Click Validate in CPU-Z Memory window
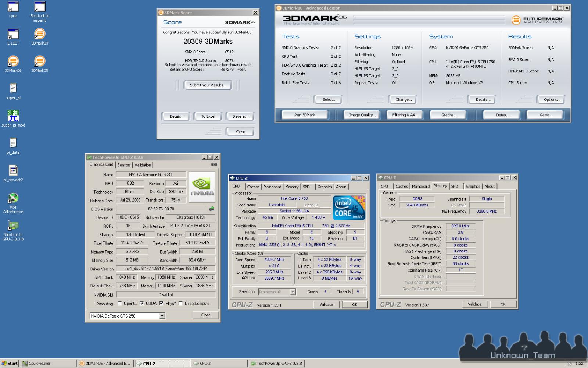 474,304
